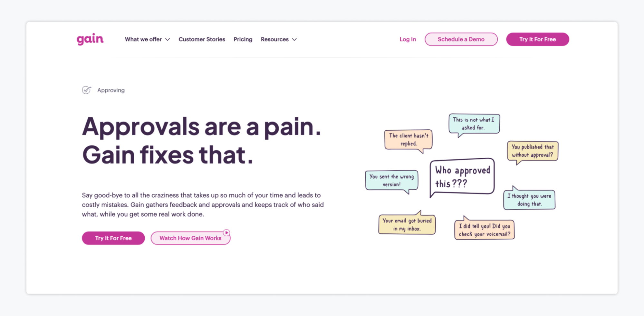
Task: Click the "The client hasn't replied" bubble
Action: (x=408, y=140)
